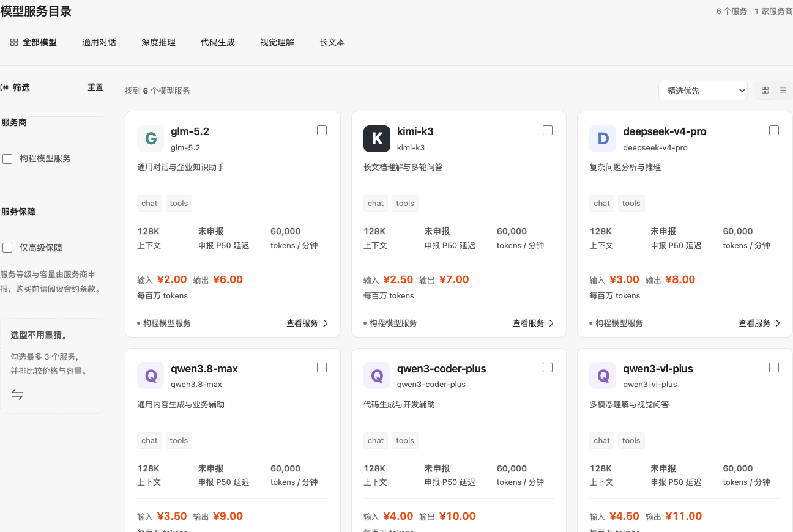Select glm-5.2 for comparison

[322, 130]
